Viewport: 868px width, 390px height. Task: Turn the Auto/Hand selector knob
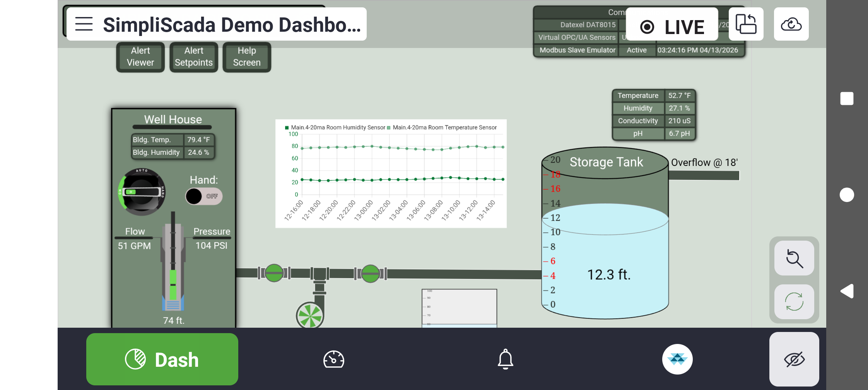142,192
